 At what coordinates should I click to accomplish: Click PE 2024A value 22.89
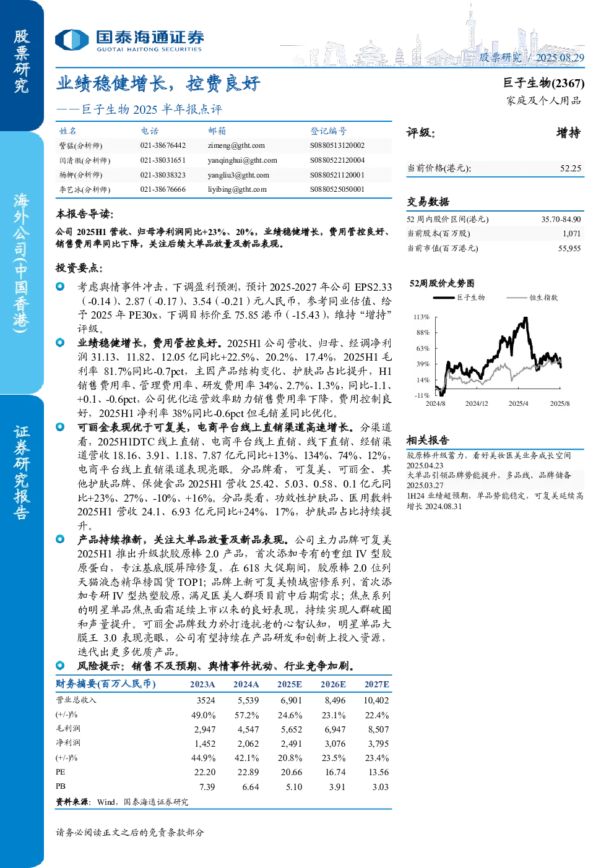[248, 772]
